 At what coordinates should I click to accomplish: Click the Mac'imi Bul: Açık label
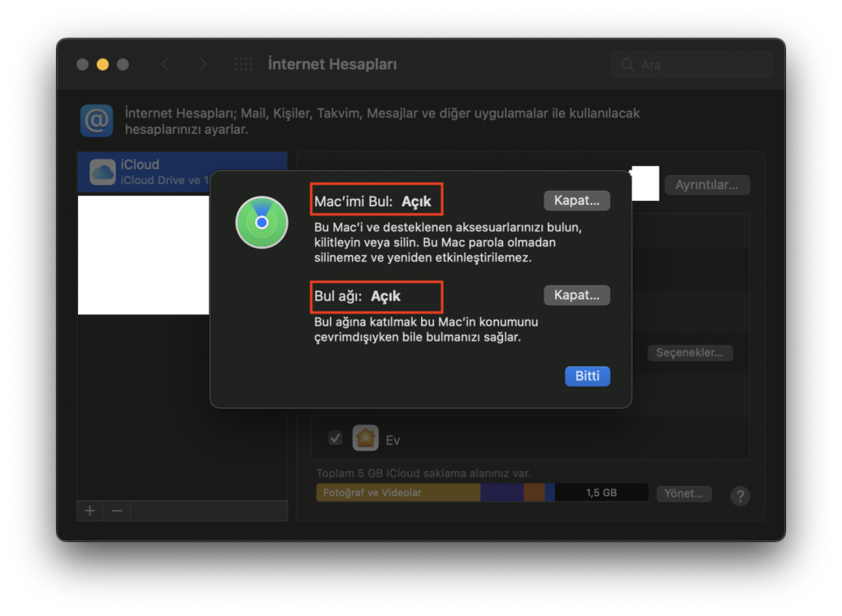[372, 201]
